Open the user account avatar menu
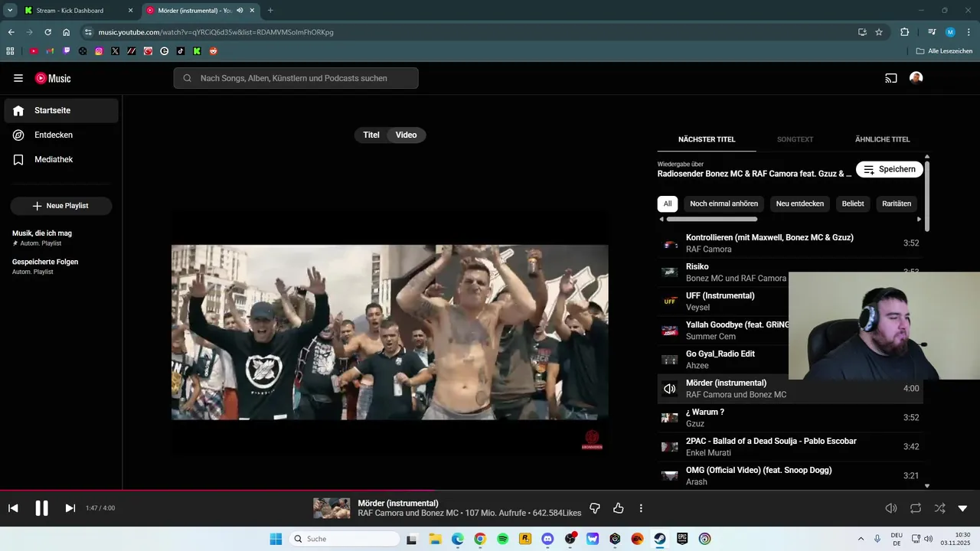 (x=916, y=78)
